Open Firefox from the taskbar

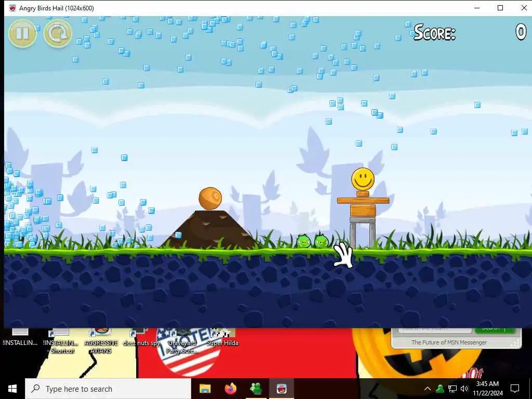point(231,389)
